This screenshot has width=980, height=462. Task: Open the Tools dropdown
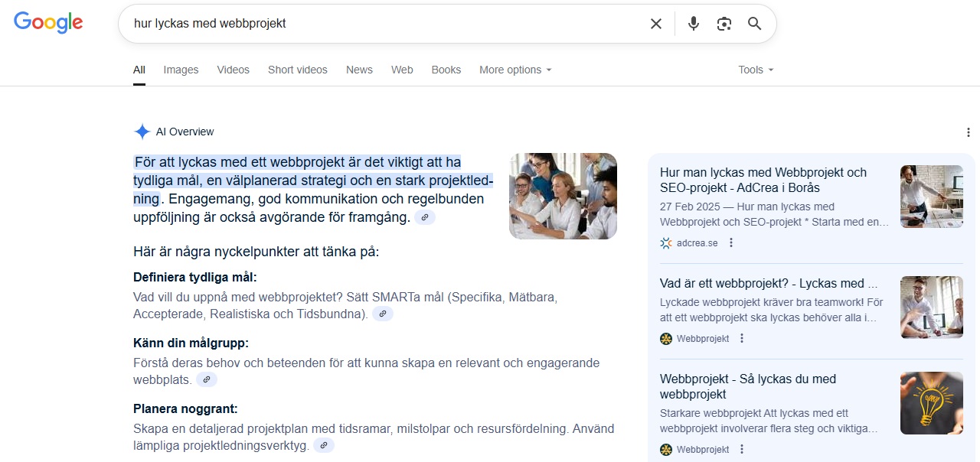point(756,70)
